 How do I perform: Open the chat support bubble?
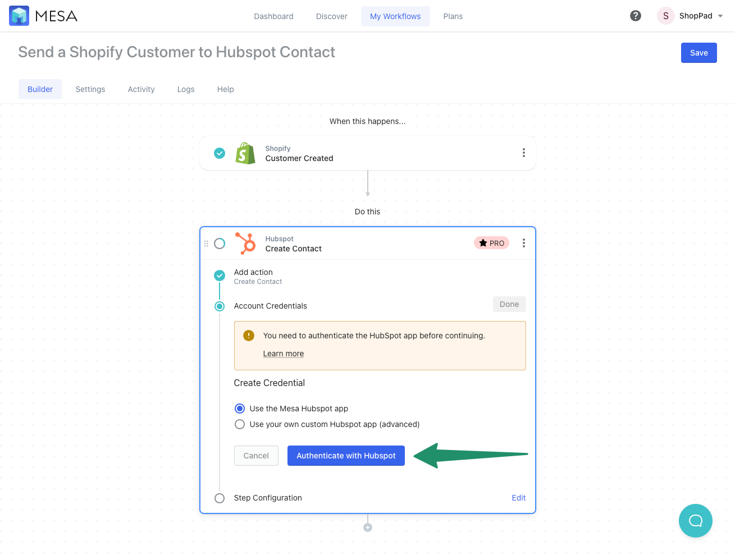click(696, 521)
